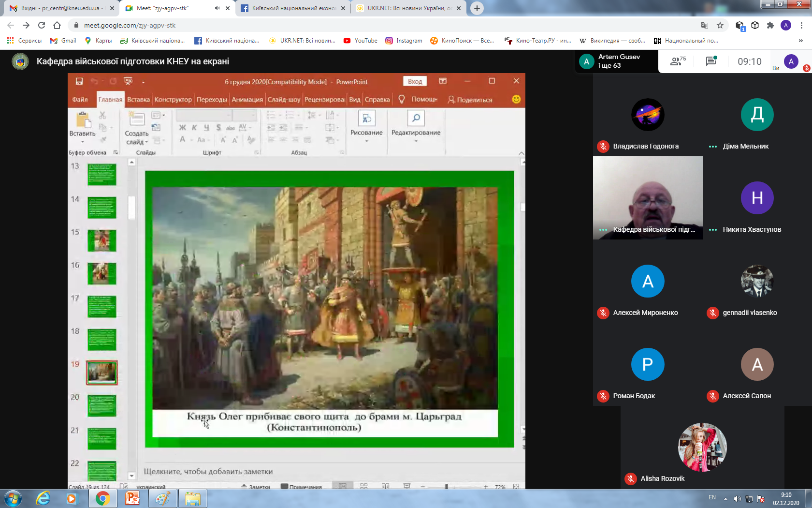Switch to the UKR.NET news tab
Screen dimensions: 812x508
(x=404, y=8)
